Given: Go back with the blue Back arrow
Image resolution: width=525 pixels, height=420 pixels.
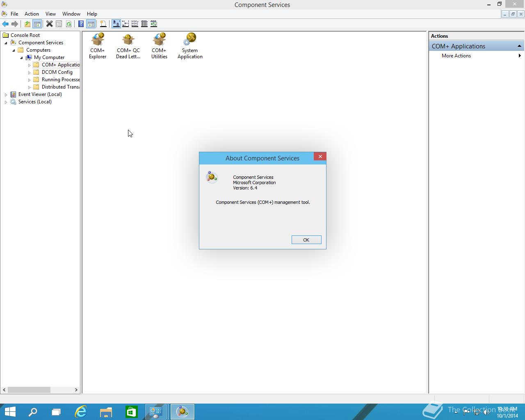Looking at the screenshot, I should coord(5,24).
